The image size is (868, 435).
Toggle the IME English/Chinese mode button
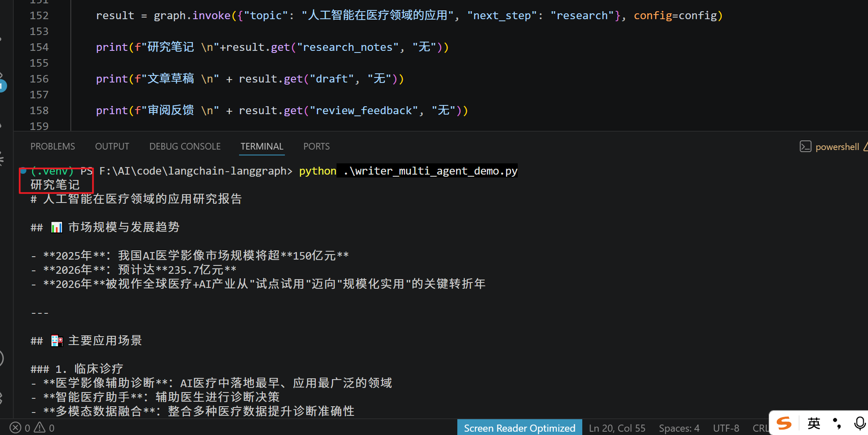pyautogui.click(x=813, y=423)
